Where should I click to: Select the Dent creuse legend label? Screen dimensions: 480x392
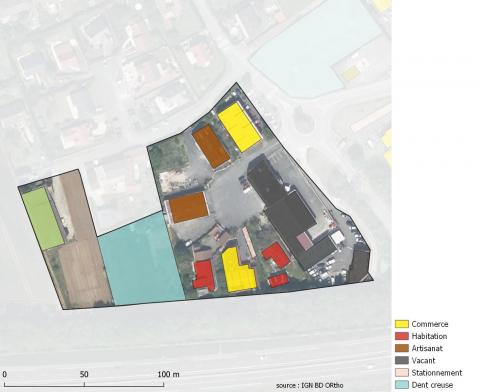click(x=432, y=385)
